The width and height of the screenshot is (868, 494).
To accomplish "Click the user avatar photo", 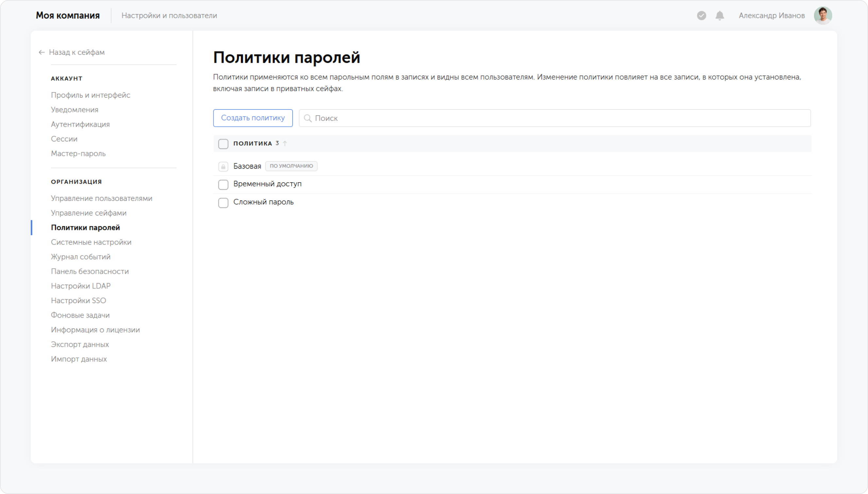I will click(823, 16).
